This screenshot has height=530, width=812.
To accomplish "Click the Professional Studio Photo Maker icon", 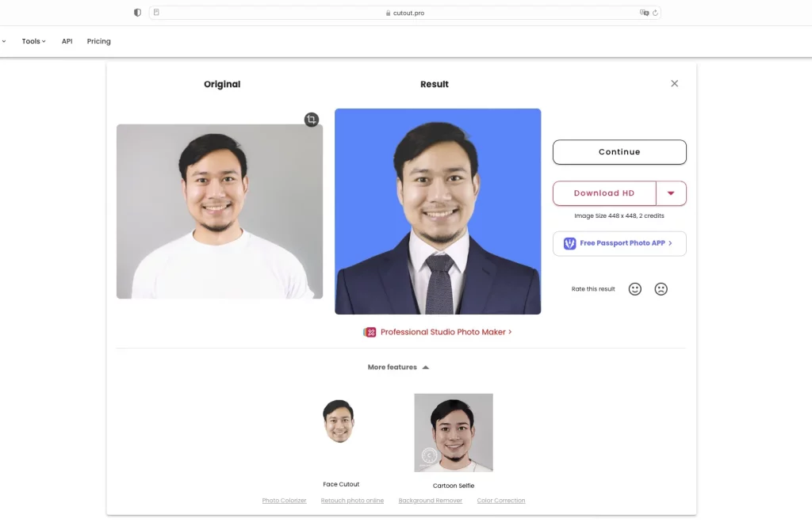I will pyautogui.click(x=370, y=332).
